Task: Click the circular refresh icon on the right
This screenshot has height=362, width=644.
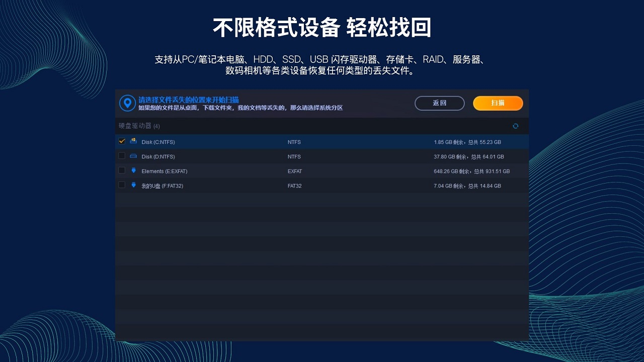Action: (x=515, y=126)
